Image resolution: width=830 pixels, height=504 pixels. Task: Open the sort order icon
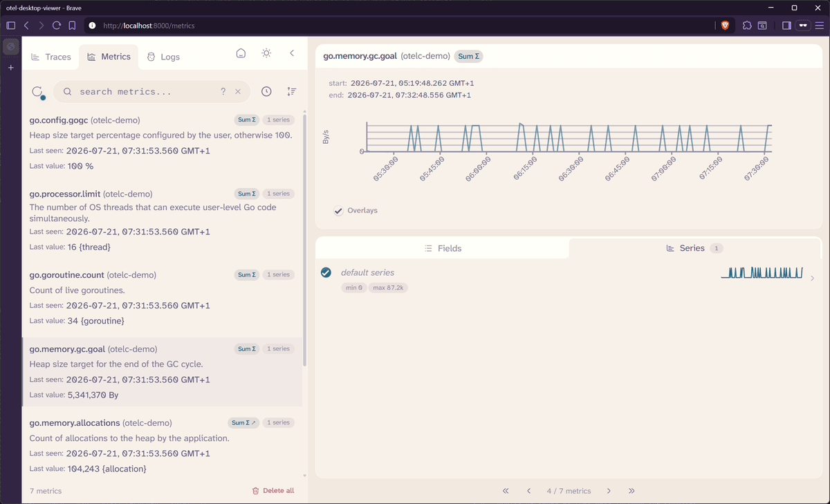pos(291,91)
